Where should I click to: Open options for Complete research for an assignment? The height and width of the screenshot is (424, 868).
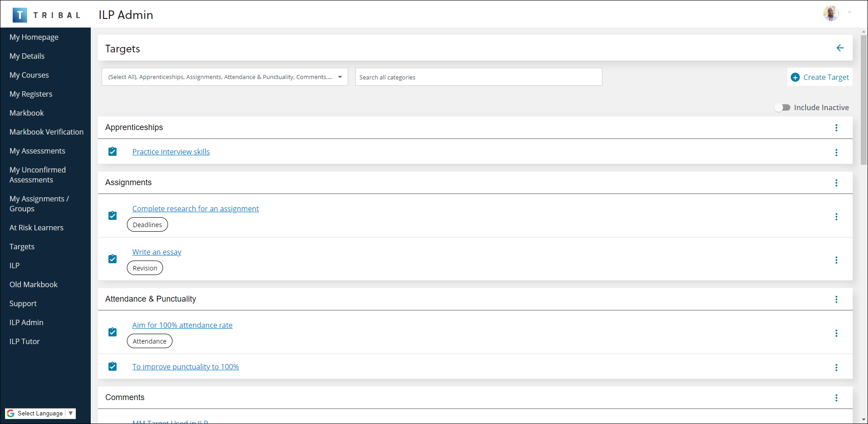click(x=836, y=217)
